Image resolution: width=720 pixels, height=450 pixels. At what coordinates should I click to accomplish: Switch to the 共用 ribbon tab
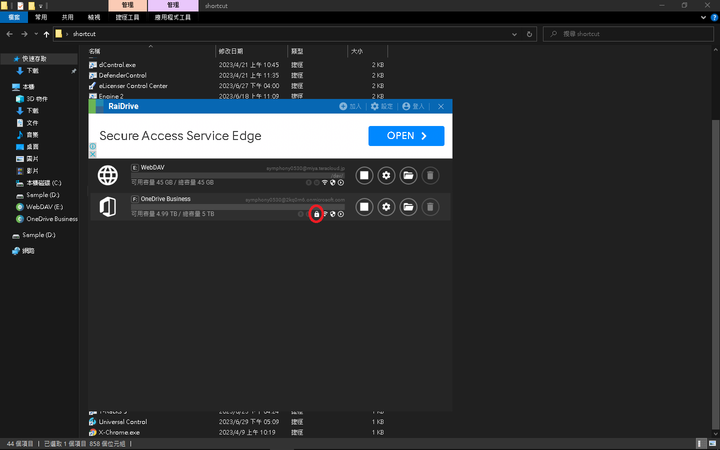68,17
